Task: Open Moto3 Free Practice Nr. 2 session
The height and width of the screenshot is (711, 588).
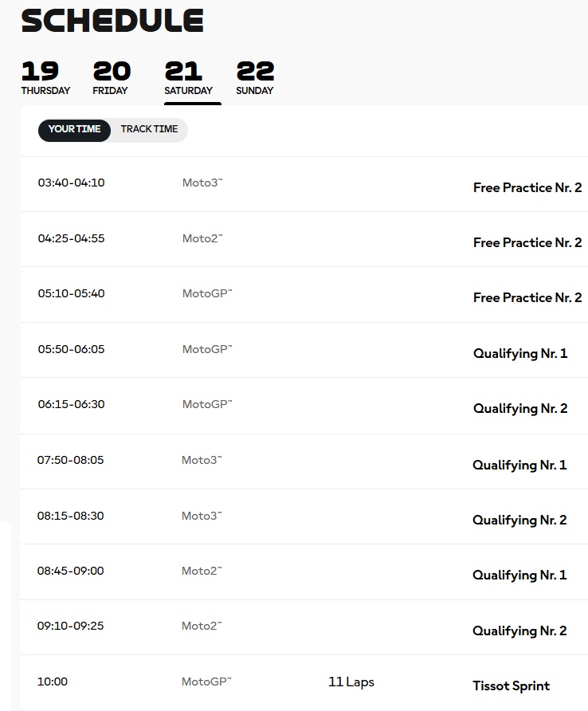Action: pos(527,188)
